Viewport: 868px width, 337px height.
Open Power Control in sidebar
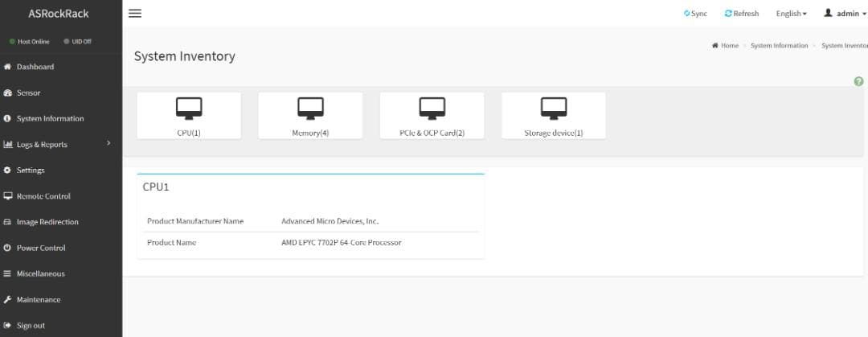[41, 248]
